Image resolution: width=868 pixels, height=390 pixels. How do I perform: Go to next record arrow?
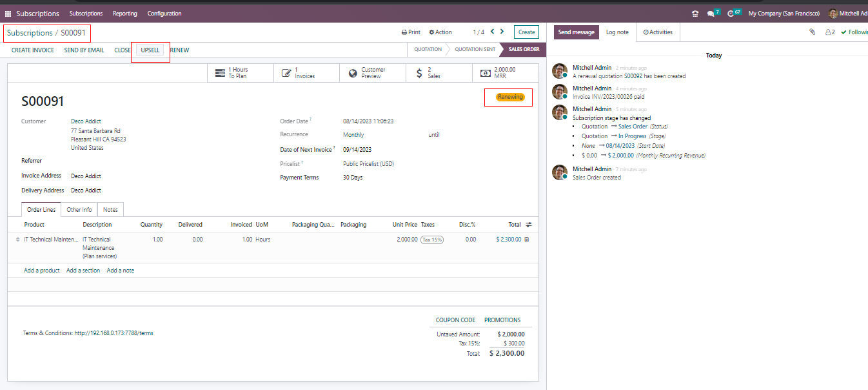coord(502,32)
